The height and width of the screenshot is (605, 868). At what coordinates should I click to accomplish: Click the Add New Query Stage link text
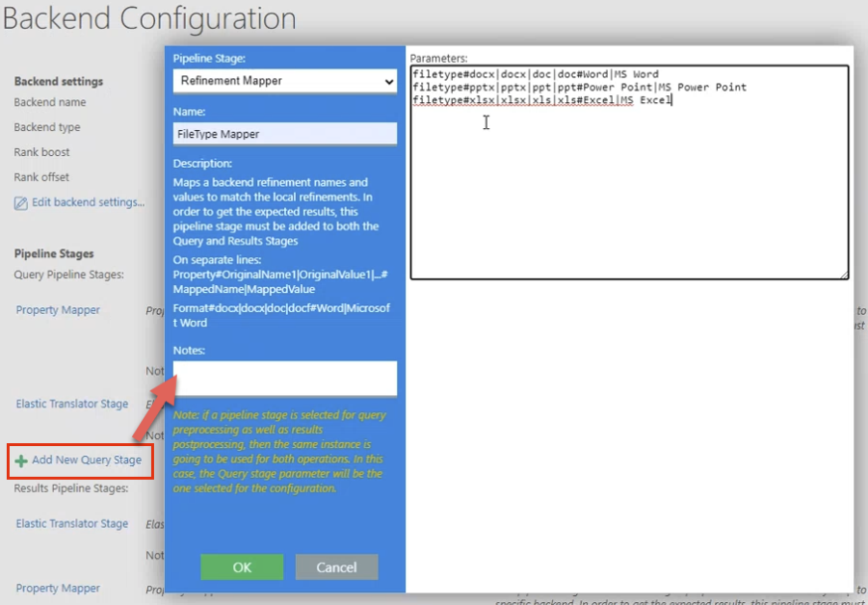[86, 460]
